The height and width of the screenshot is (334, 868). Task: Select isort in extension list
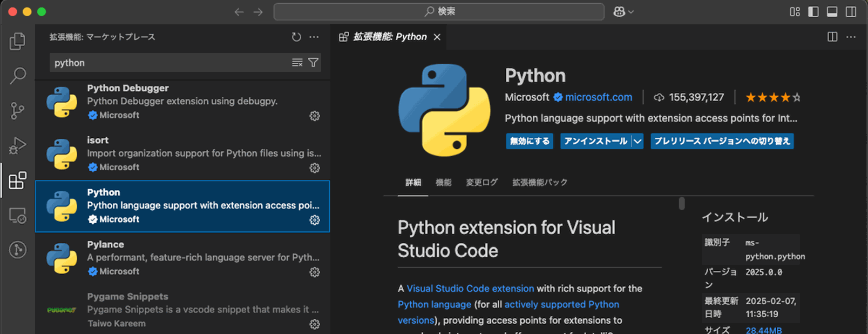coord(182,155)
